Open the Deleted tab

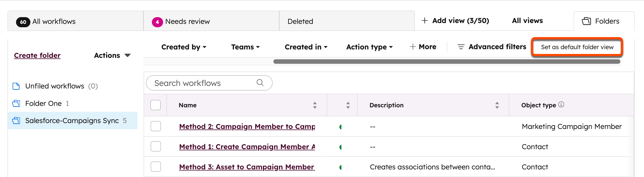click(x=347, y=21)
